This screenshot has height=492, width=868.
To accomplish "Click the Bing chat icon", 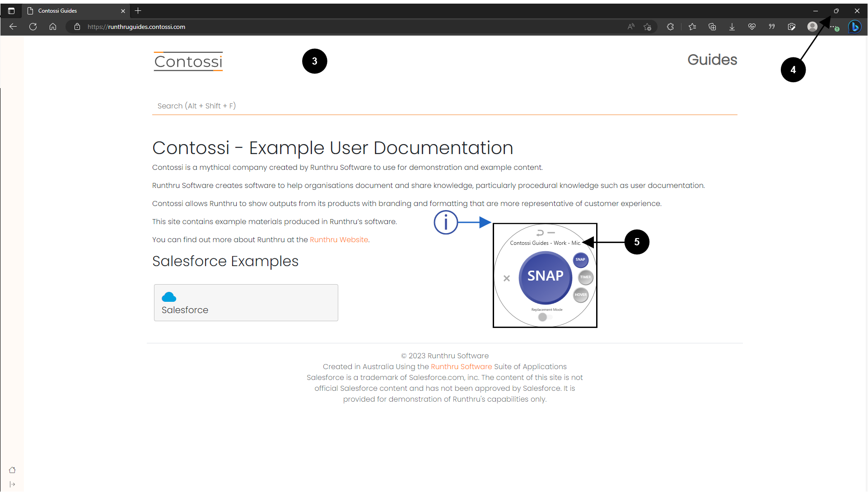I will (854, 27).
